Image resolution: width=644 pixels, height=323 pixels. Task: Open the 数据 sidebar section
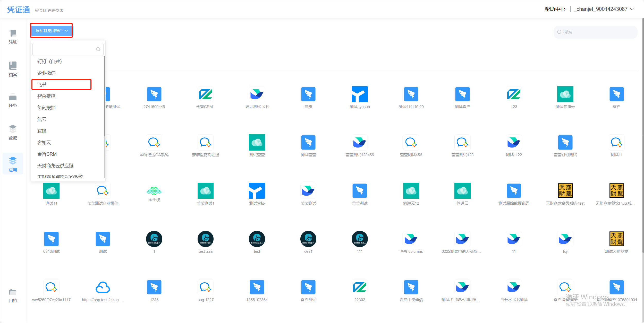(x=13, y=133)
